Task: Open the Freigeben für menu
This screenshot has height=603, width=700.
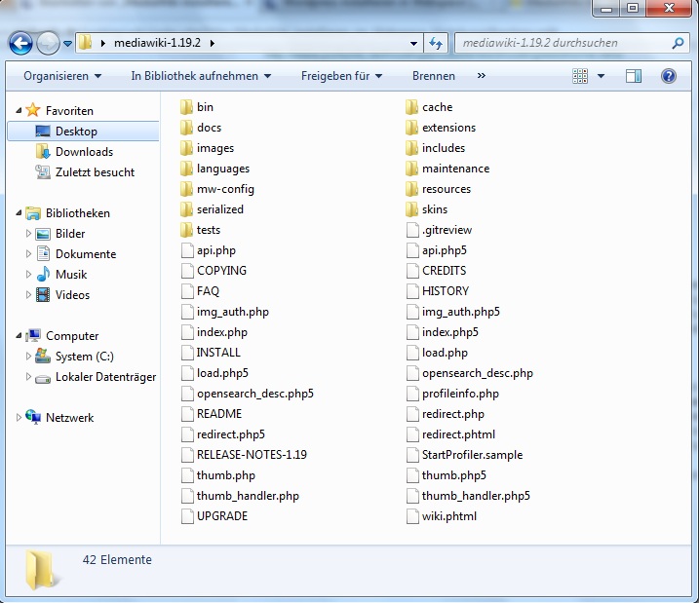Action: pos(341,76)
